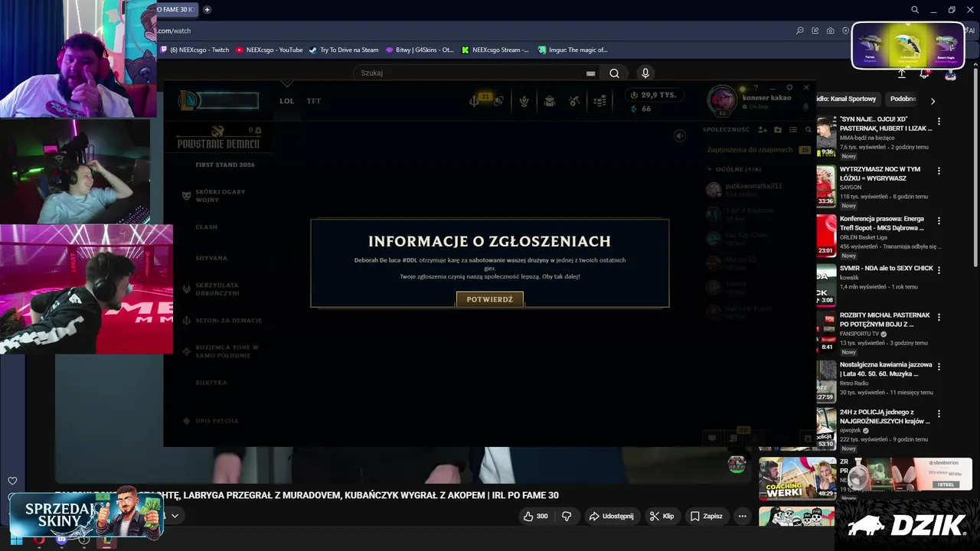980x551 pixels.
Task: Open YouTube account avatar menu
Action: point(950,74)
